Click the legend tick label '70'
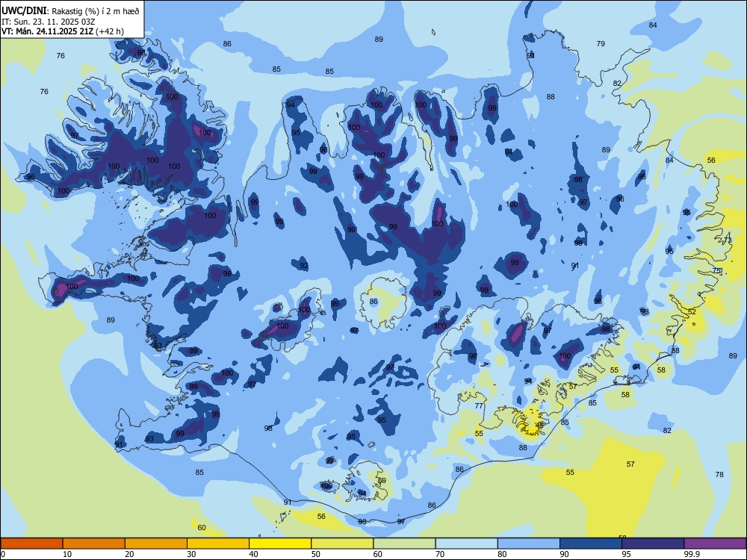The height and width of the screenshot is (560, 747). click(440, 554)
